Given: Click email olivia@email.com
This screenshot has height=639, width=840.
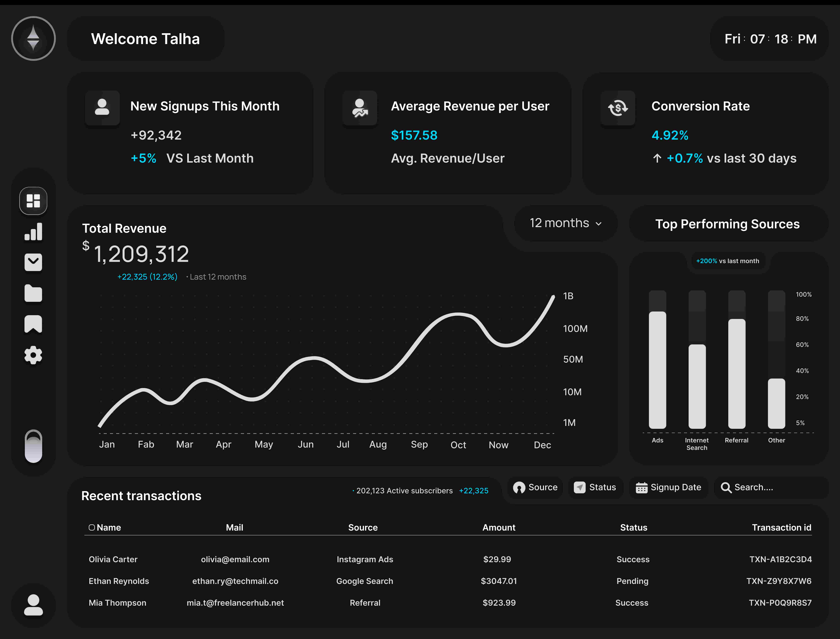Looking at the screenshot, I should click(235, 560).
